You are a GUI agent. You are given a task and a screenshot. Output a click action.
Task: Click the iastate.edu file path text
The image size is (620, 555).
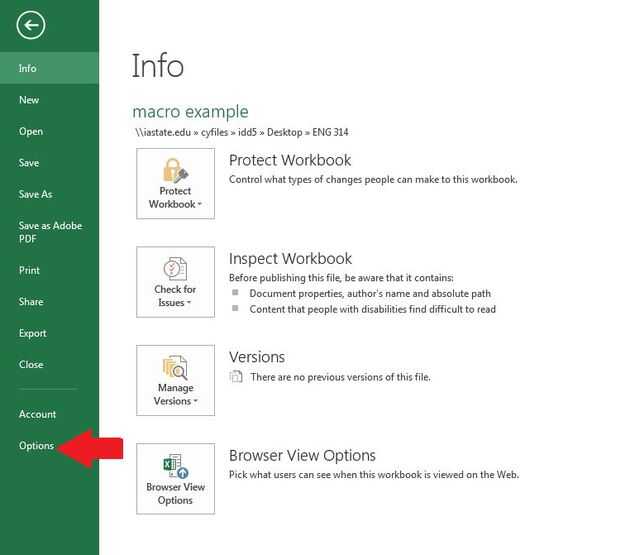(242, 132)
